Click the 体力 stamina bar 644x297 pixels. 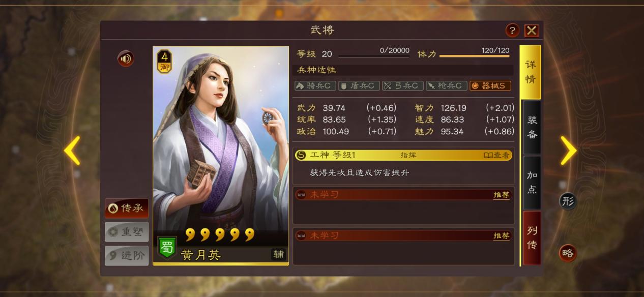(x=475, y=56)
